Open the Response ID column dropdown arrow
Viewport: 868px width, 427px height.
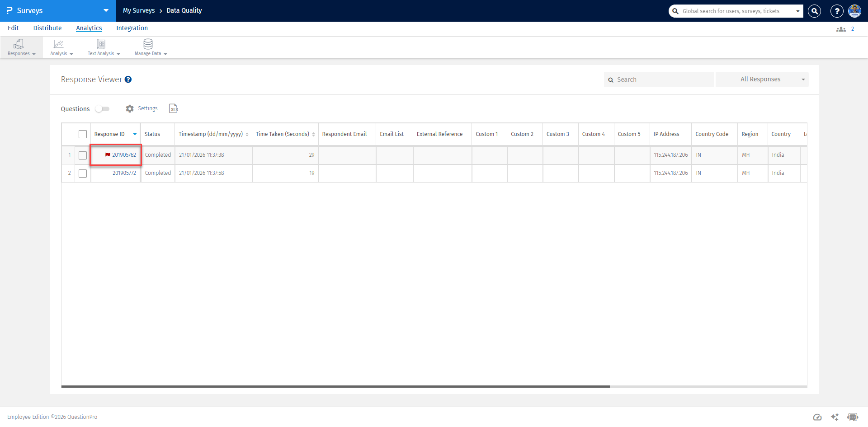coord(135,134)
